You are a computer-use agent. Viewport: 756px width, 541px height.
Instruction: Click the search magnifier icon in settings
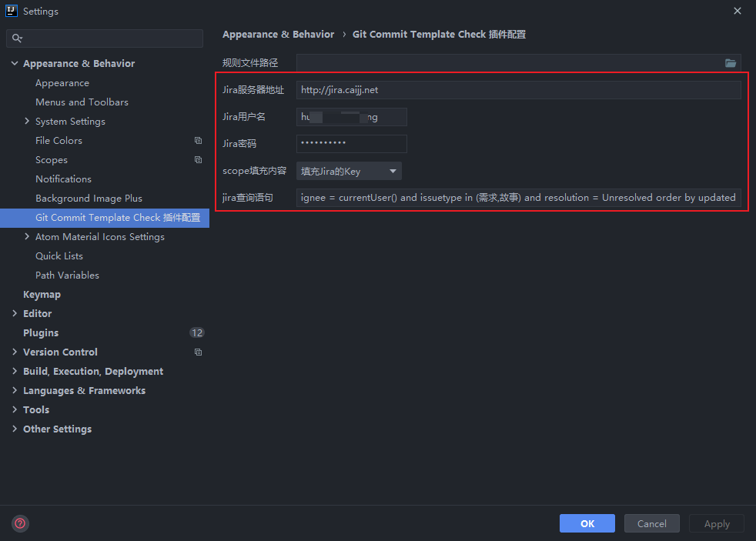pos(18,38)
